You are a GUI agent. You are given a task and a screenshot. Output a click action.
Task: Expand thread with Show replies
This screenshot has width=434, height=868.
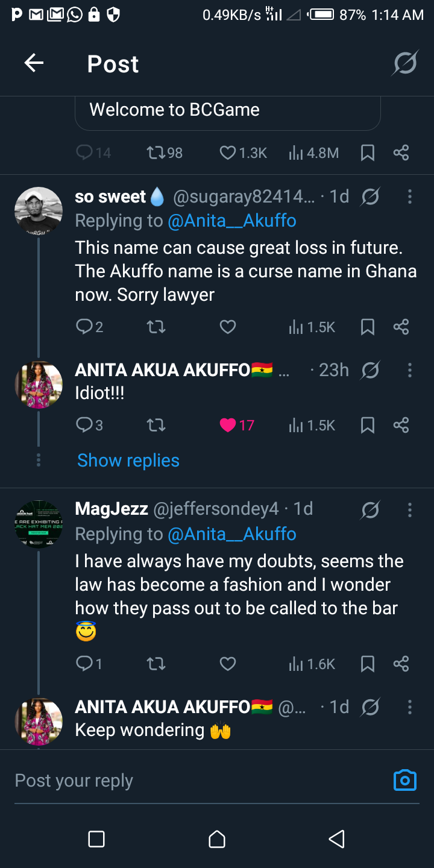[128, 460]
